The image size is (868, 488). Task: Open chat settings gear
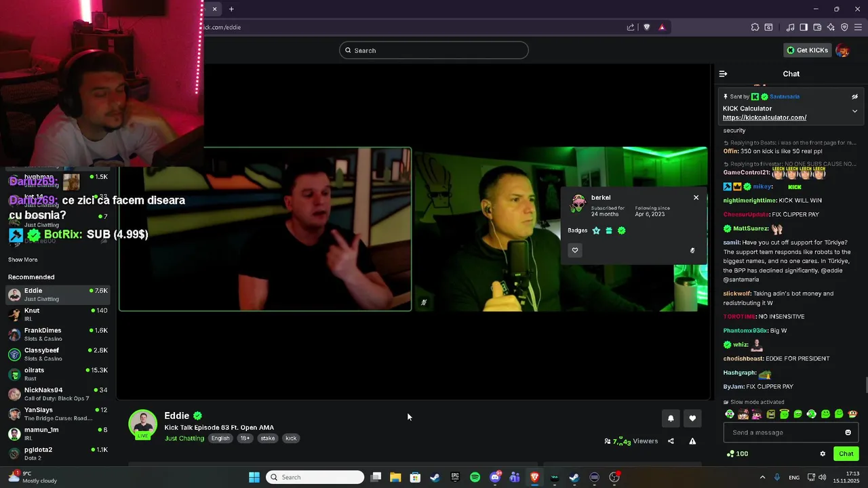point(823,454)
